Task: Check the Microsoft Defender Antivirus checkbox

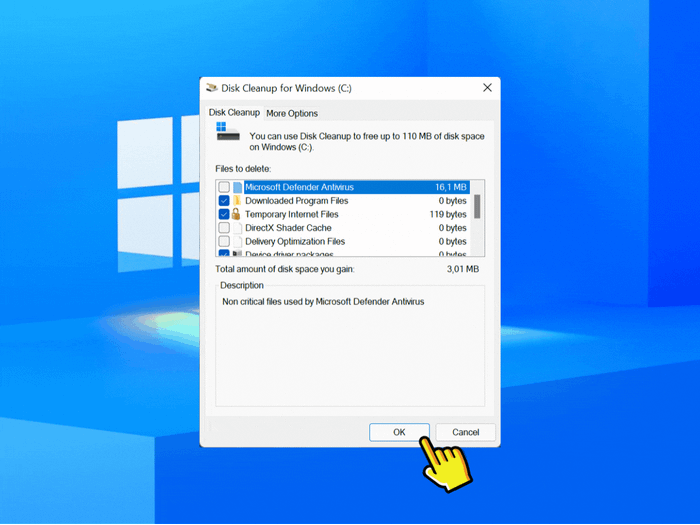Action: tap(224, 187)
